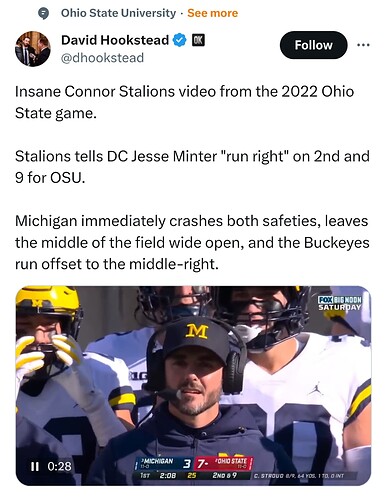
Task: Pause the video with the pause icon
Action: pyautogui.click(x=35, y=466)
